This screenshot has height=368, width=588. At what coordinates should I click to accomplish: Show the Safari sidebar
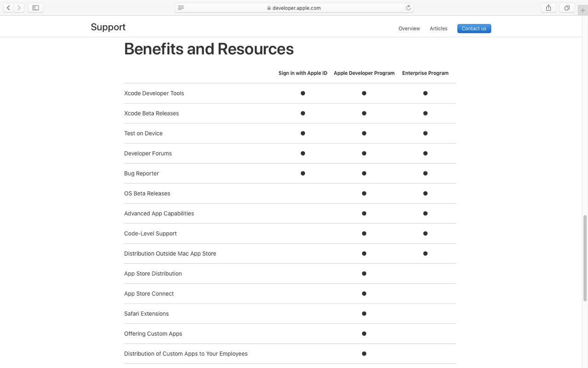point(35,8)
